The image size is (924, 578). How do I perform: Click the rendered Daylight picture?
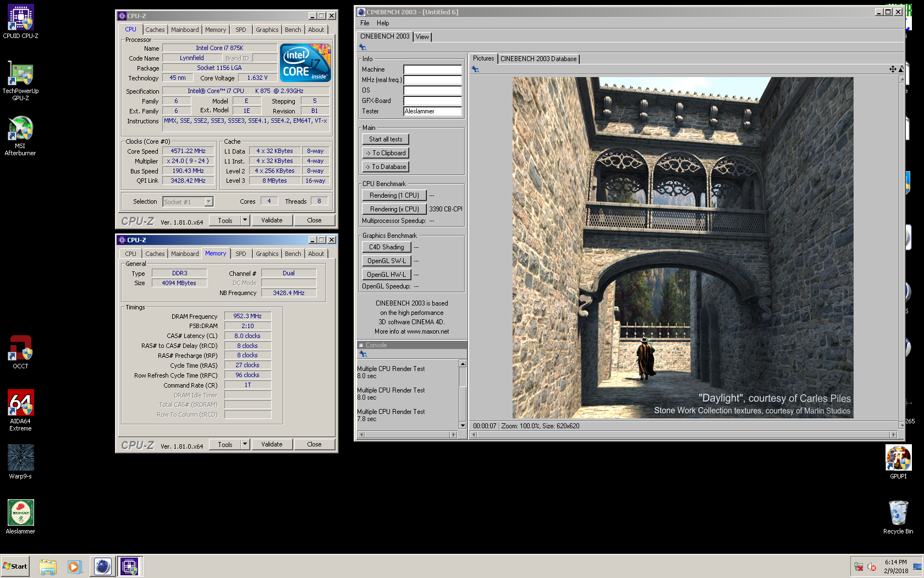(x=683, y=248)
